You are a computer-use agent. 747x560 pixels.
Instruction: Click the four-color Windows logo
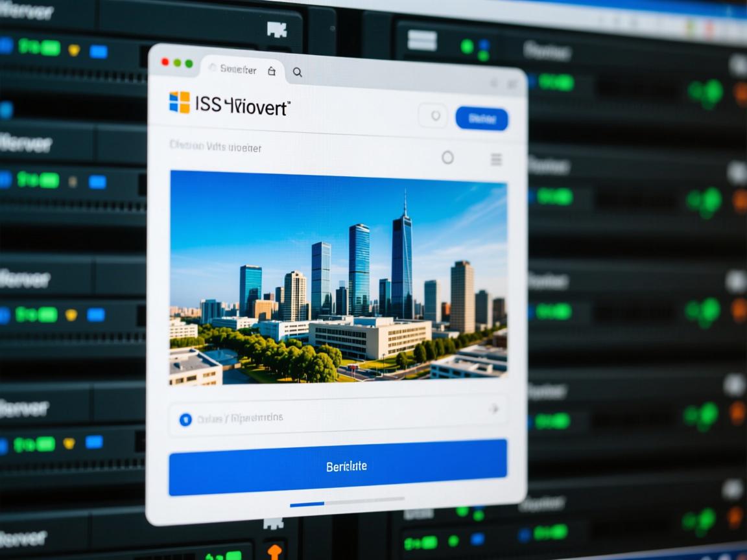pos(179,102)
